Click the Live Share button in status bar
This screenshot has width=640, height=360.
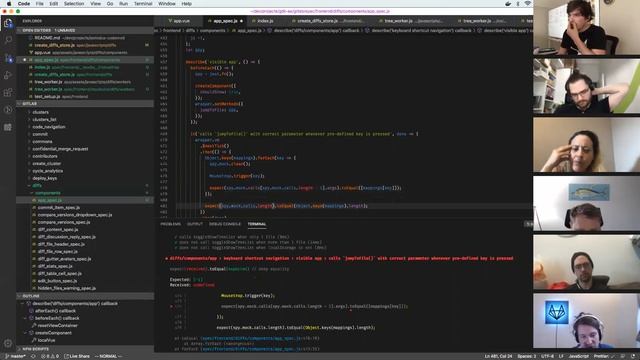coord(77,356)
